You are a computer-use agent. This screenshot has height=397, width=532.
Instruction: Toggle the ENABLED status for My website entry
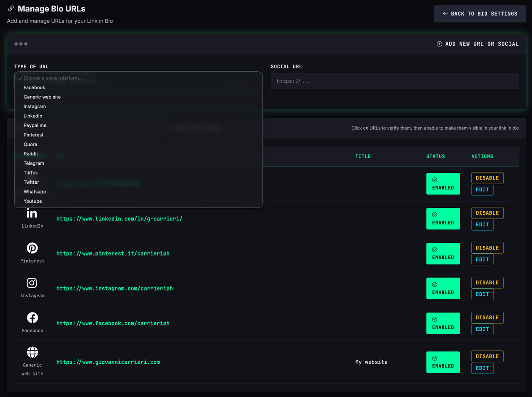coord(443,362)
